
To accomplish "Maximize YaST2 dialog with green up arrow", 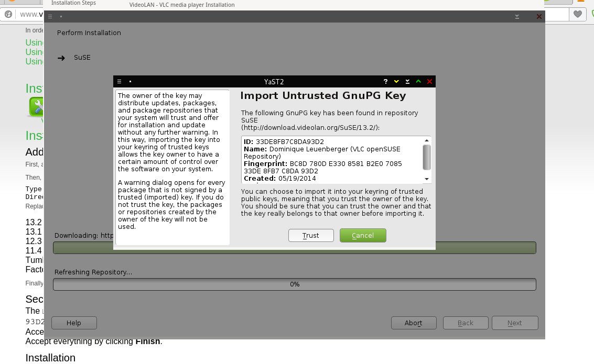I will [418, 81].
